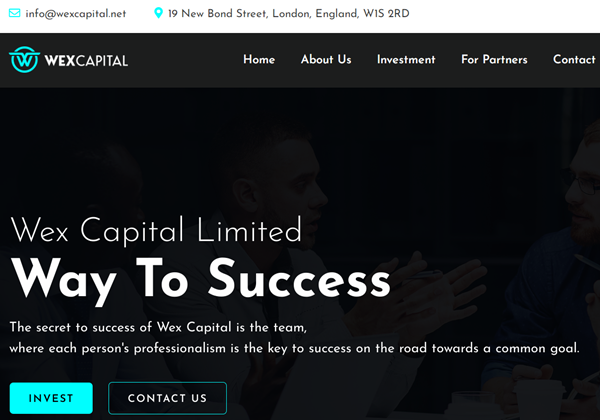Open the About Us menu item
600x420 pixels.
(x=326, y=60)
